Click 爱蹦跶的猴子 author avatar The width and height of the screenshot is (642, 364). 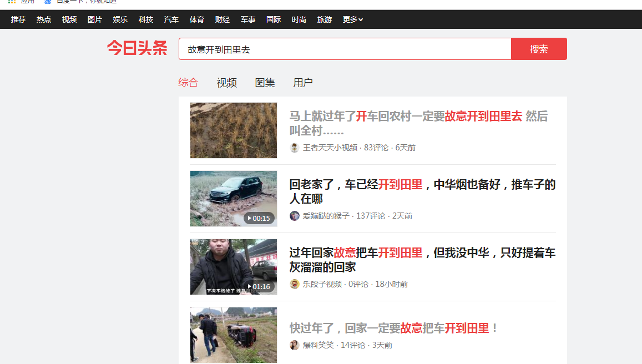(x=295, y=216)
